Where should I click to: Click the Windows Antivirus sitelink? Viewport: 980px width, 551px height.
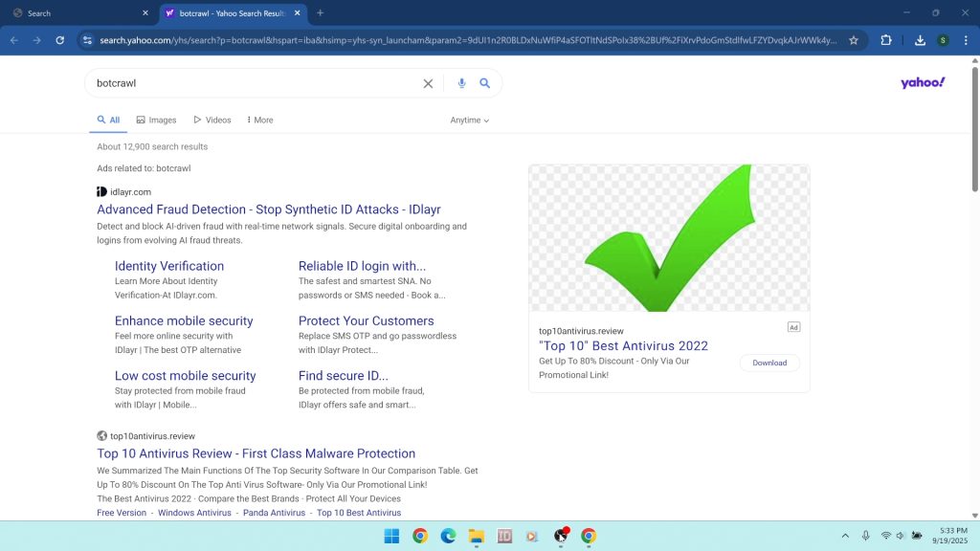click(194, 513)
